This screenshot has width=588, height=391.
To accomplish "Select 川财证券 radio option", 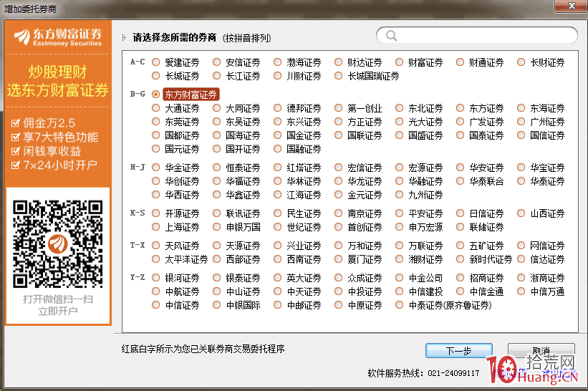I will (277, 76).
